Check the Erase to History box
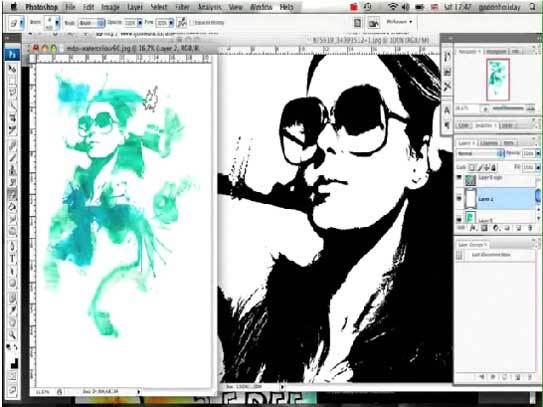 (x=191, y=23)
